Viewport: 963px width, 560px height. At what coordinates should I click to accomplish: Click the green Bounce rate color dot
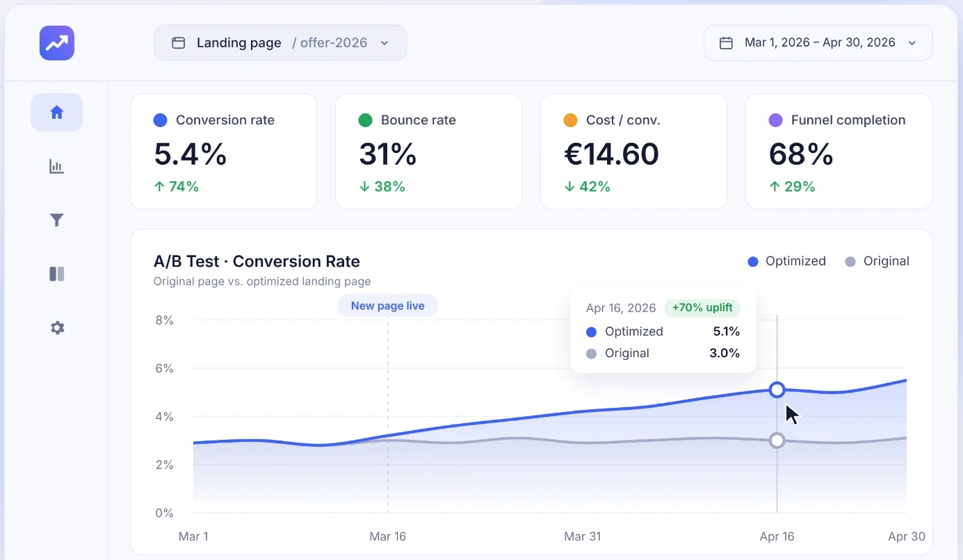click(x=366, y=120)
